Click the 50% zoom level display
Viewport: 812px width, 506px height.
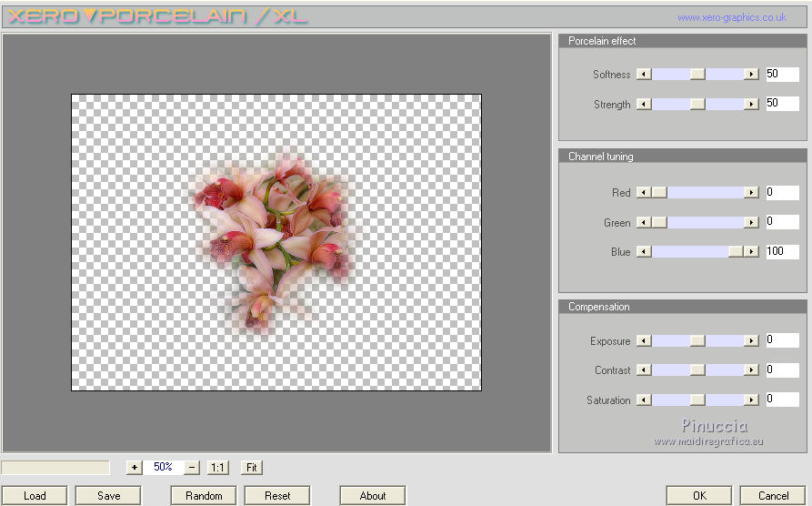point(163,467)
